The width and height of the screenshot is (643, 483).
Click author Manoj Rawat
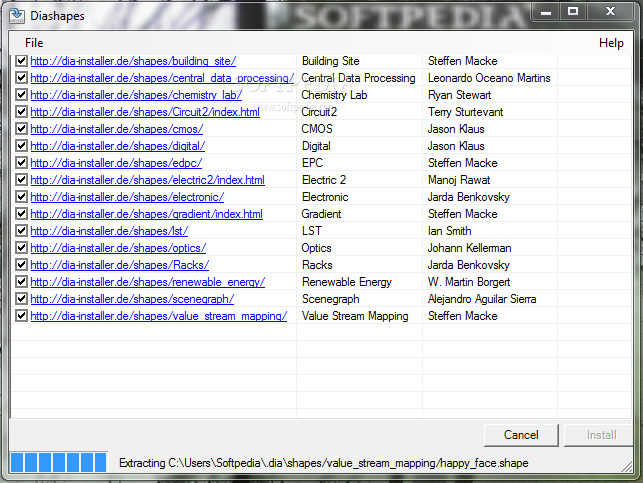pyautogui.click(x=459, y=180)
